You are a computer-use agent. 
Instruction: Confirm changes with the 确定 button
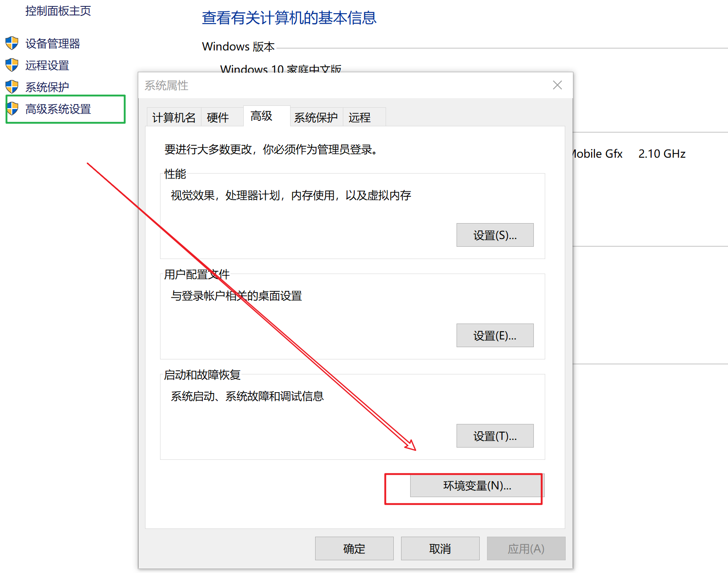(354, 548)
